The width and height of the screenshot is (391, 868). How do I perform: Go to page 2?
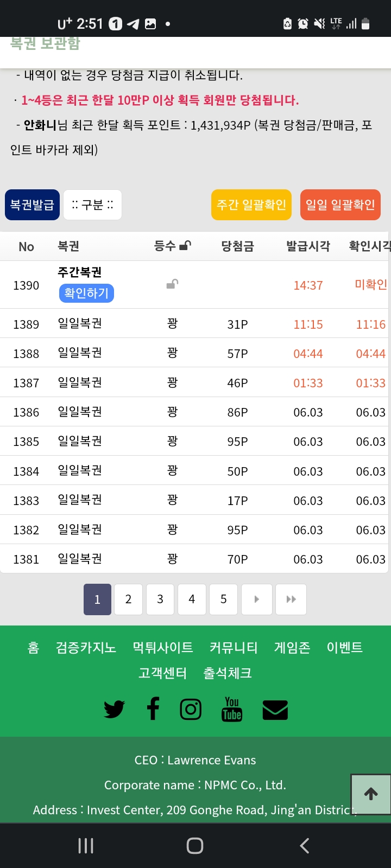pyautogui.click(x=128, y=599)
